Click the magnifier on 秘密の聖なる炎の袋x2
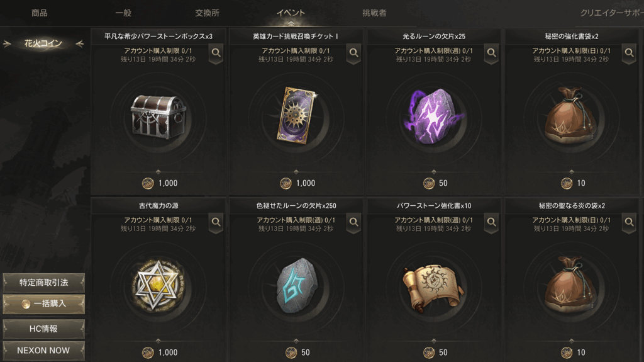 click(629, 223)
